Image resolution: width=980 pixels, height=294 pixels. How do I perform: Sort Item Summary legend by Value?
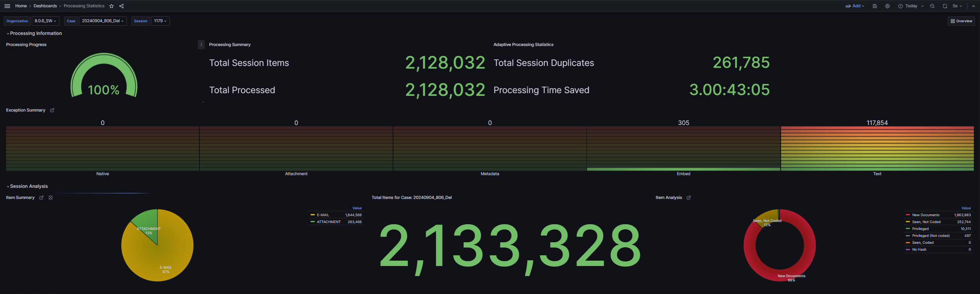coord(357,208)
